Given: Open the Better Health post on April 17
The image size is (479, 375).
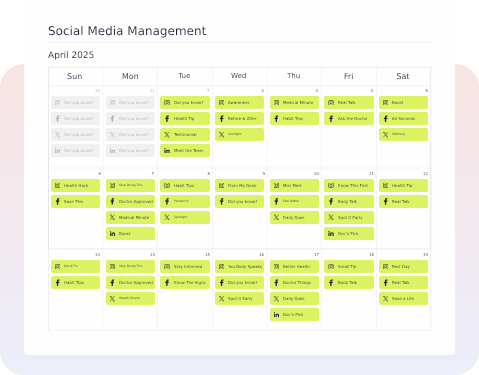Looking at the screenshot, I should pyautogui.click(x=294, y=267).
